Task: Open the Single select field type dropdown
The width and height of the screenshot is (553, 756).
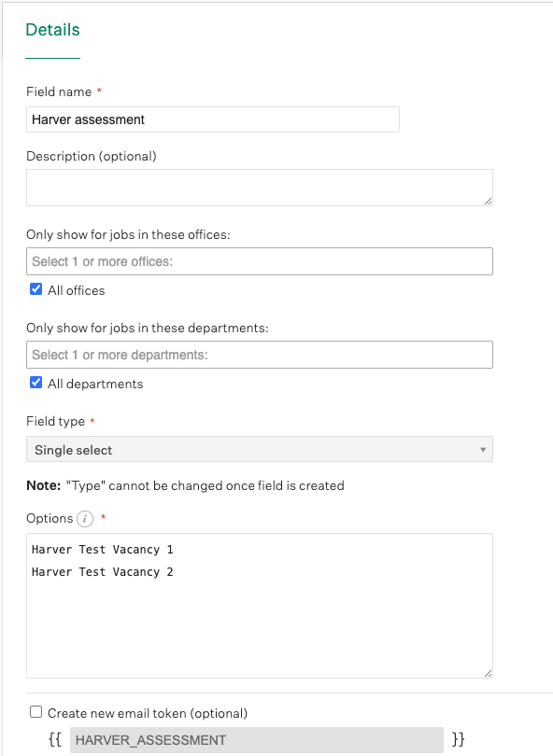Action: pos(260,449)
